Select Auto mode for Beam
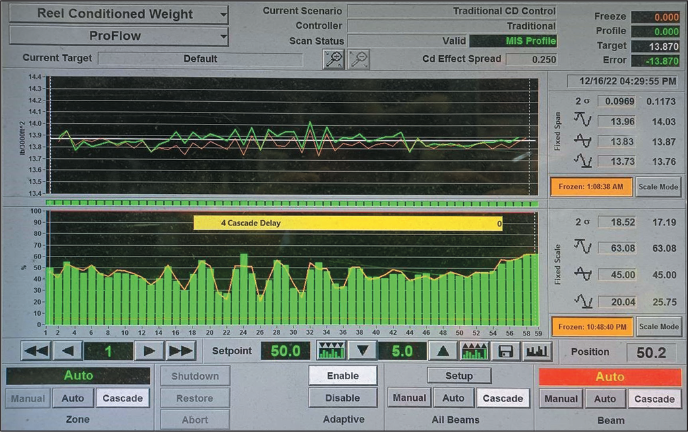 coord(605,399)
